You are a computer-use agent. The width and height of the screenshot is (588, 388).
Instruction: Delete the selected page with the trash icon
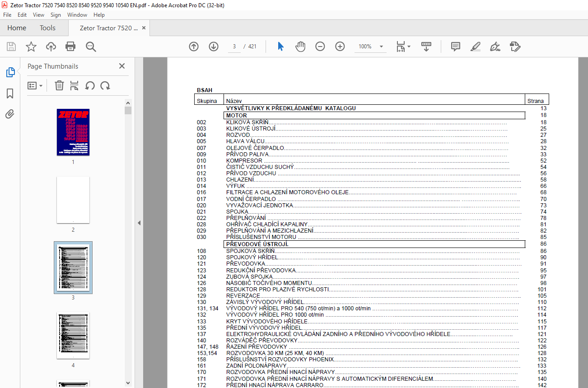click(x=59, y=85)
